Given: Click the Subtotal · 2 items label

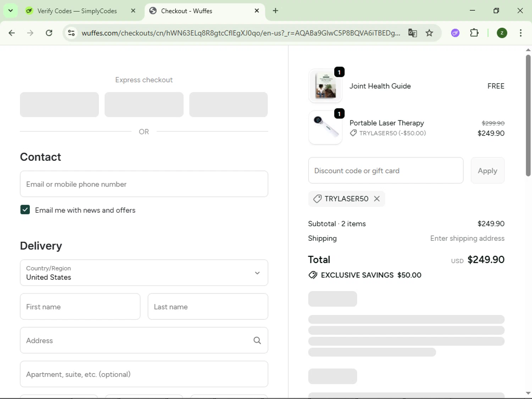Looking at the screenshot, I should (337, 224).
